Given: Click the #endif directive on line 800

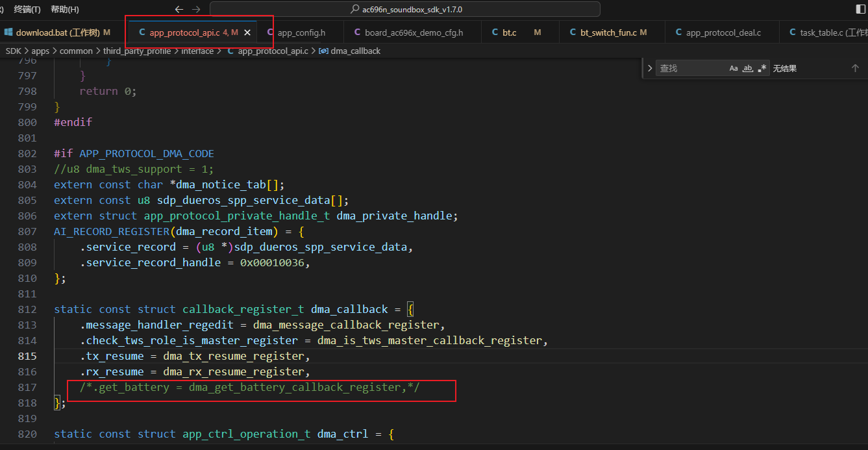Looking at the screenshot, I should [73, 122].
